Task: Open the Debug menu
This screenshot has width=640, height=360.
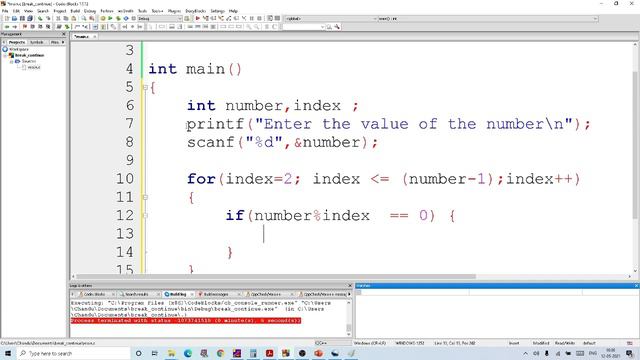Action: pos(90,11)
